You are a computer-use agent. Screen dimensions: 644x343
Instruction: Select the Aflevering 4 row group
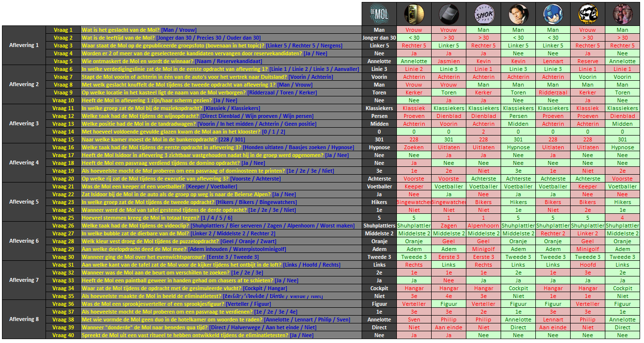point(24,163)
